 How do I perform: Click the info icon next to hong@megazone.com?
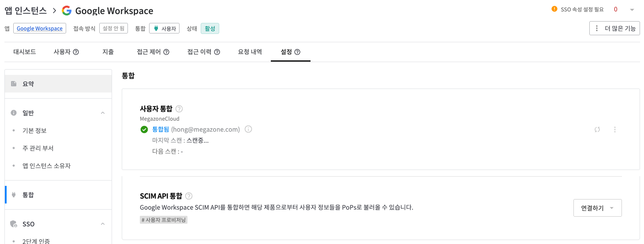point(248,129)
